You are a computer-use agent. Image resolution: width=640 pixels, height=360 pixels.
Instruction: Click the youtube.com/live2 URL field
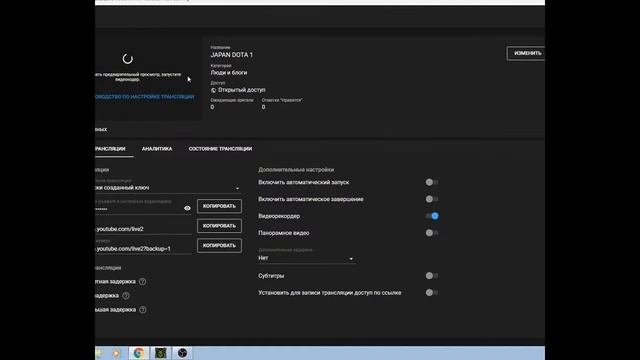click(143, 229)
